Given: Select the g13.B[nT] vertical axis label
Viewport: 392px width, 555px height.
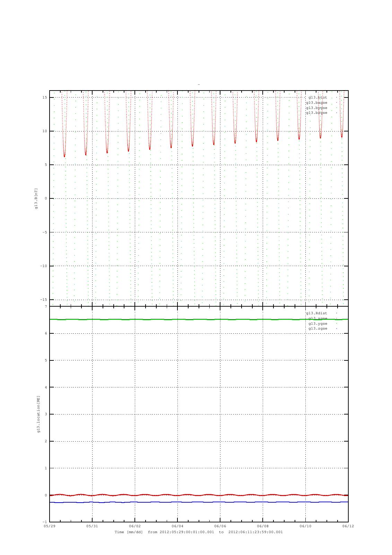Looking at the screenshot, I should click(36, 199).
